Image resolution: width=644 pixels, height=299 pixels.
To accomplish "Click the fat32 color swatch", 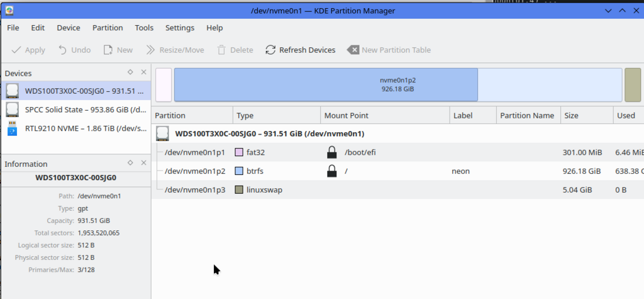I will pos(239,152).
